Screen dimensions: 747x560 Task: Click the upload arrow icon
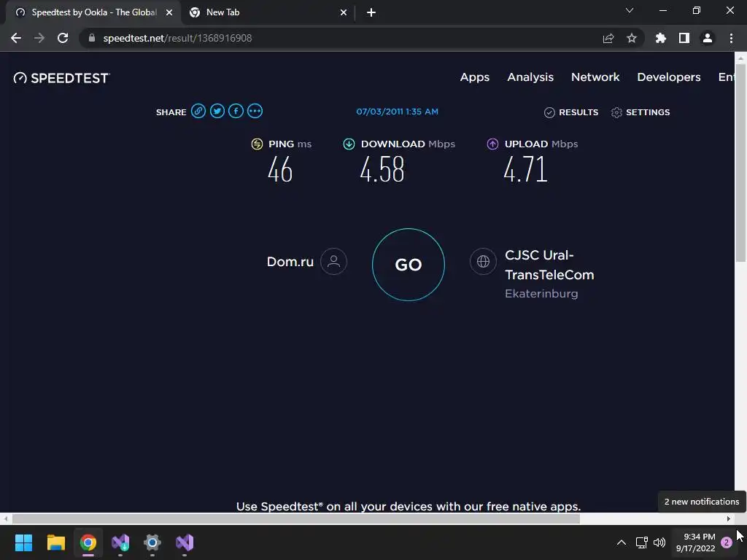point(492,144)
